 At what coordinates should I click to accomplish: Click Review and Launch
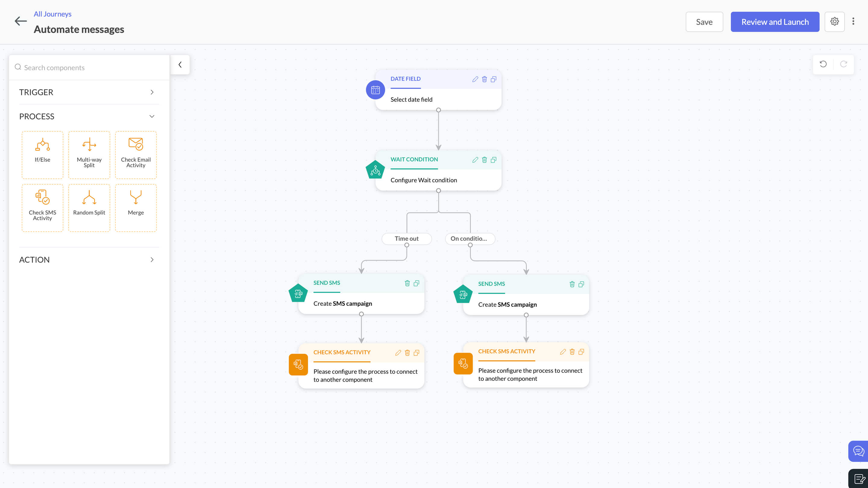(x=775, y=22)
